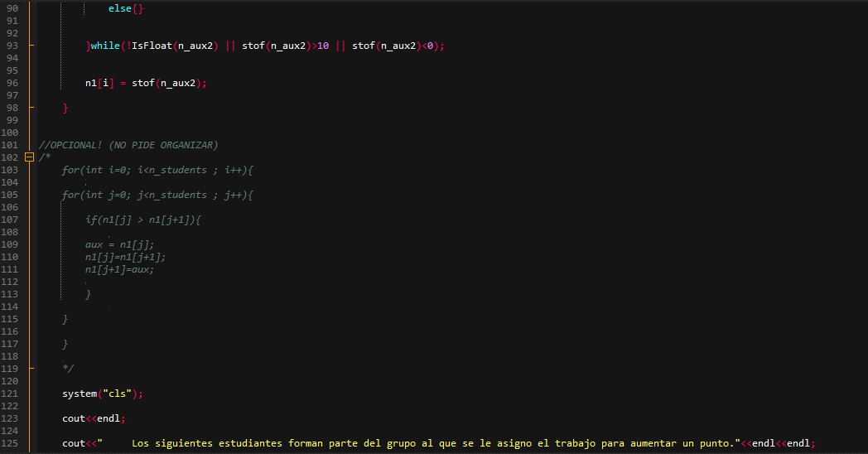Click the number 10 in the while condition
868x454 pixels.
[323, 46]
